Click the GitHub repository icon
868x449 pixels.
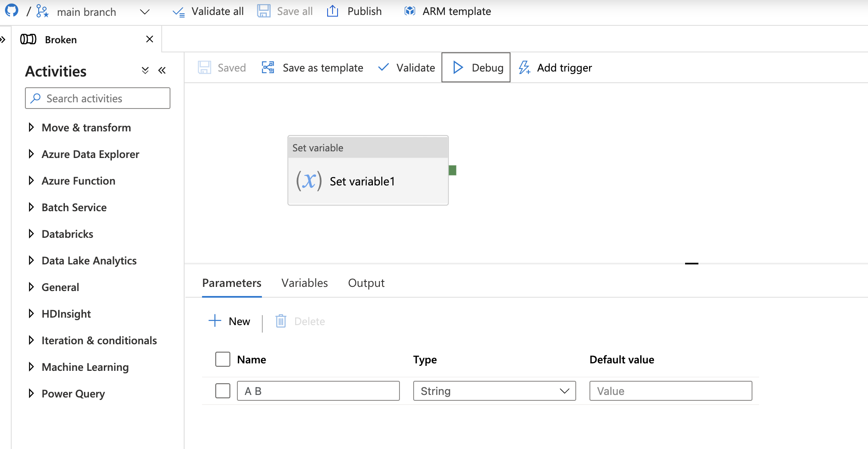tap(12, 10)
